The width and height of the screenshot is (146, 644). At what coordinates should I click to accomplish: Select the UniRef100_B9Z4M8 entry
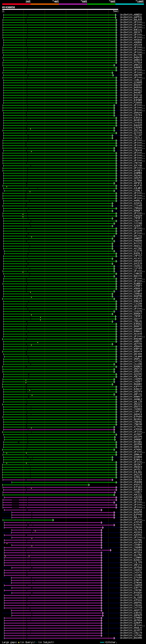pos(131,638)
